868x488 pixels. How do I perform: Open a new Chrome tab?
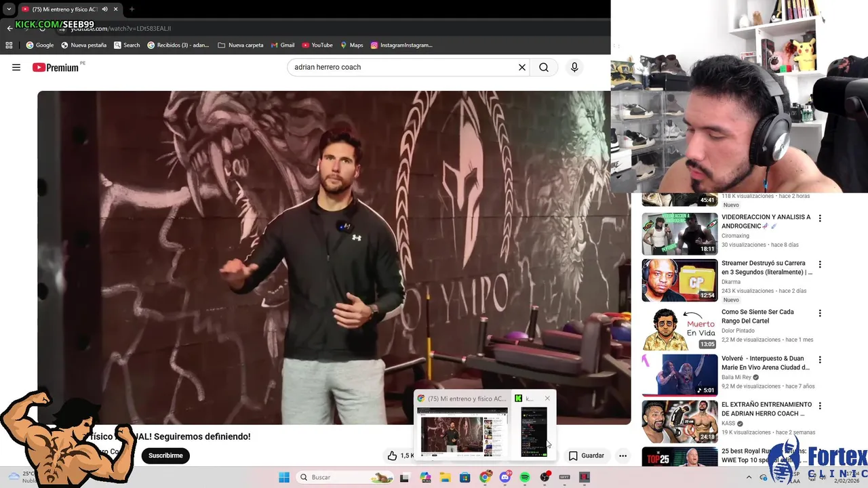tap(132, 9)
